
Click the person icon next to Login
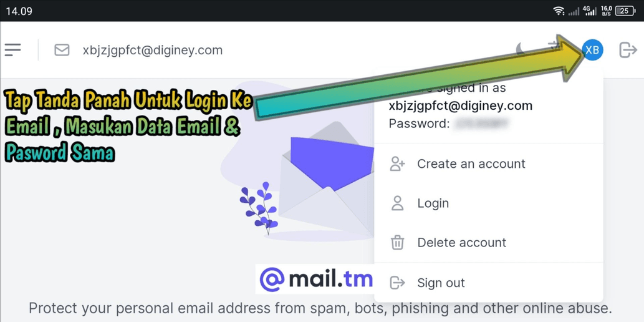click(x=397, y=203)
